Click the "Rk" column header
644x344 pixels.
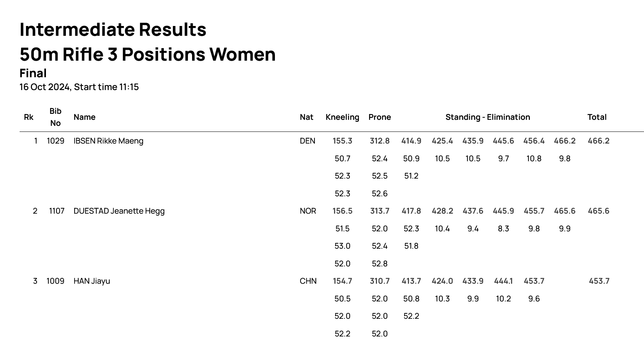click(29, 117)
